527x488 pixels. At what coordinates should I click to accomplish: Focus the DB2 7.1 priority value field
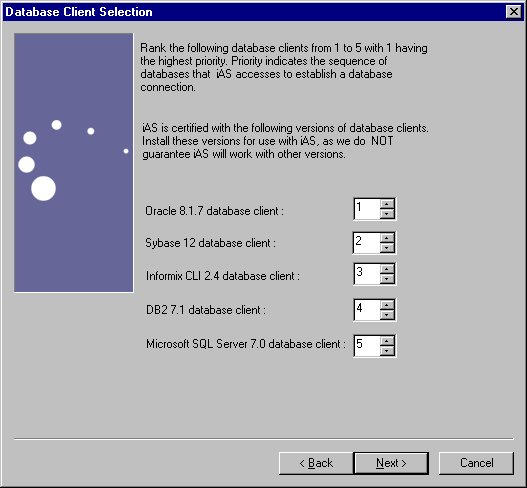pyautogui.click(x=367, y=310)
